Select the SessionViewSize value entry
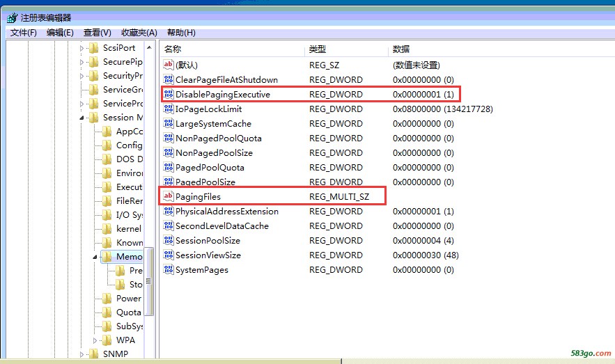 click(208, 255)
